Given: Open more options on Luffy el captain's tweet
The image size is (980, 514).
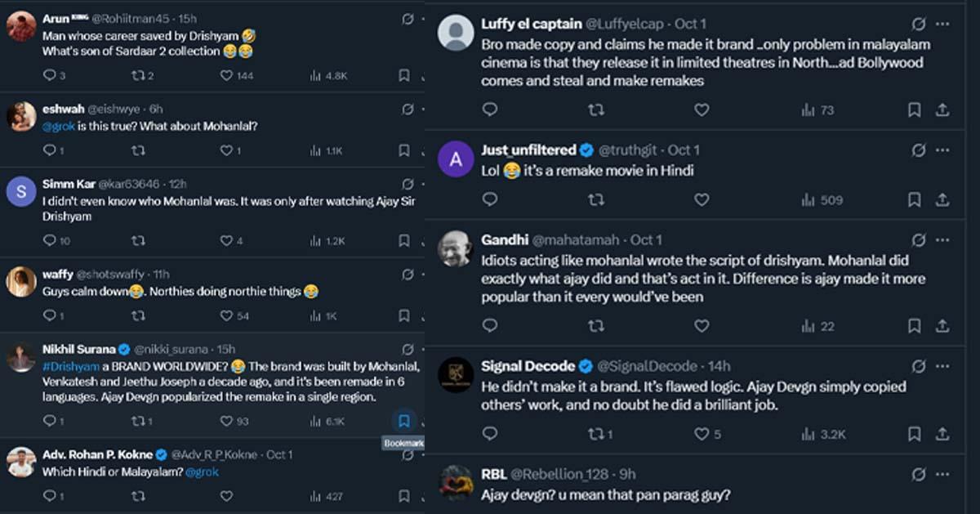Looking at the screenshot, I should coord(942,24).
